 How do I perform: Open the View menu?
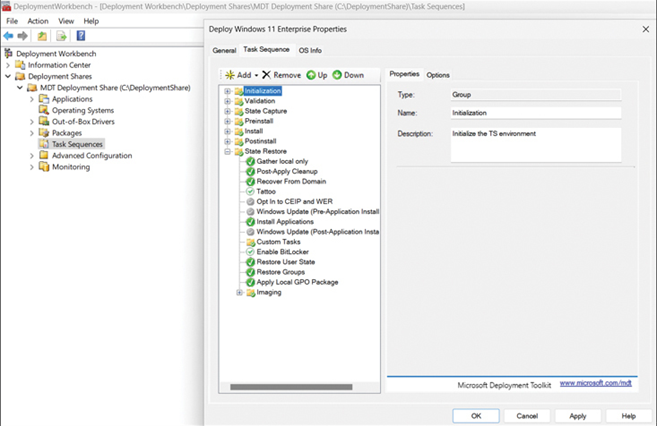[x=66, y=21]
